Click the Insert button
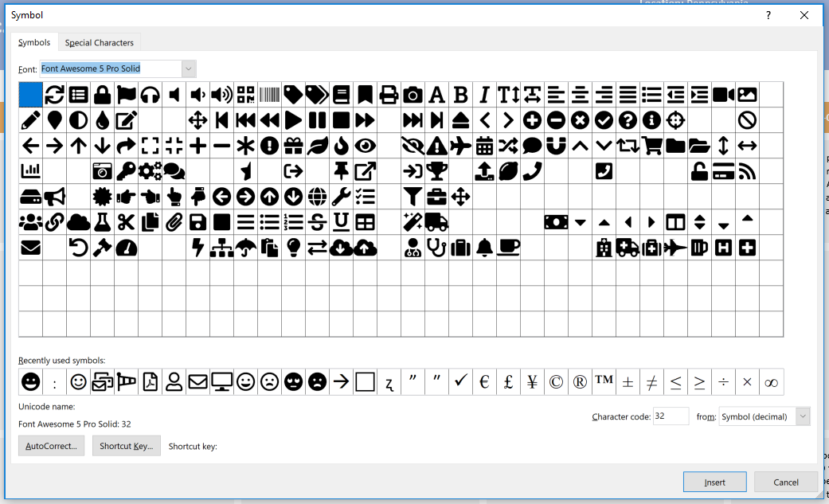This screenshot has width=829, height=504. coord(714,482)
